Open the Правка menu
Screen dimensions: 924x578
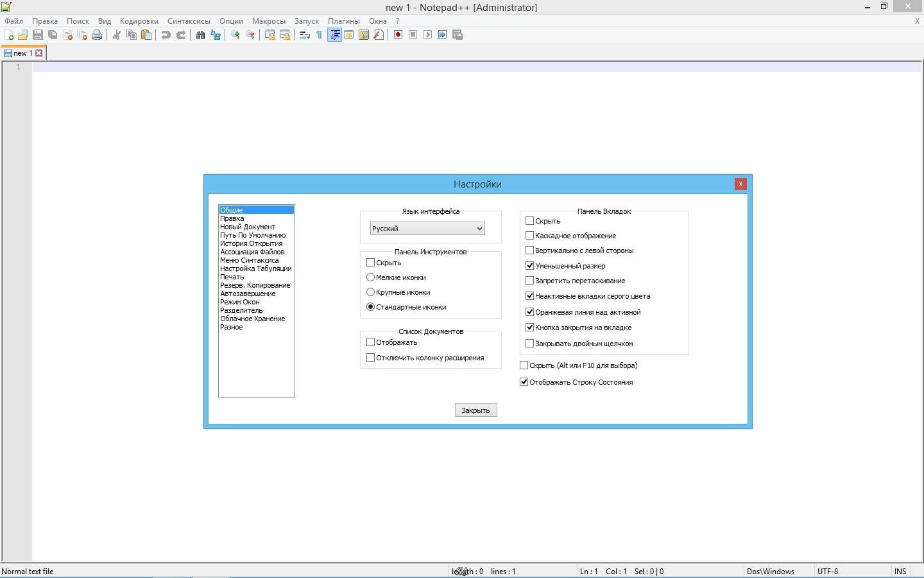[x=45, y=21]
